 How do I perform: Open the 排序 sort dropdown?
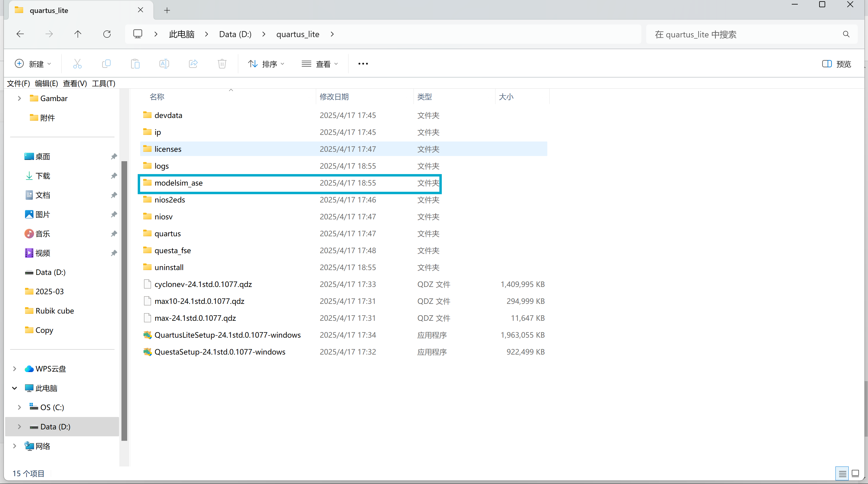(x=266, y=64)
